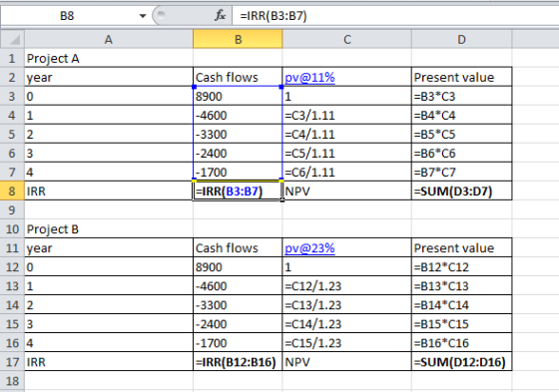Click cell with =IRR(B12:B16)
The width and height of the screenshot is (559, 392).
[238, 362]
